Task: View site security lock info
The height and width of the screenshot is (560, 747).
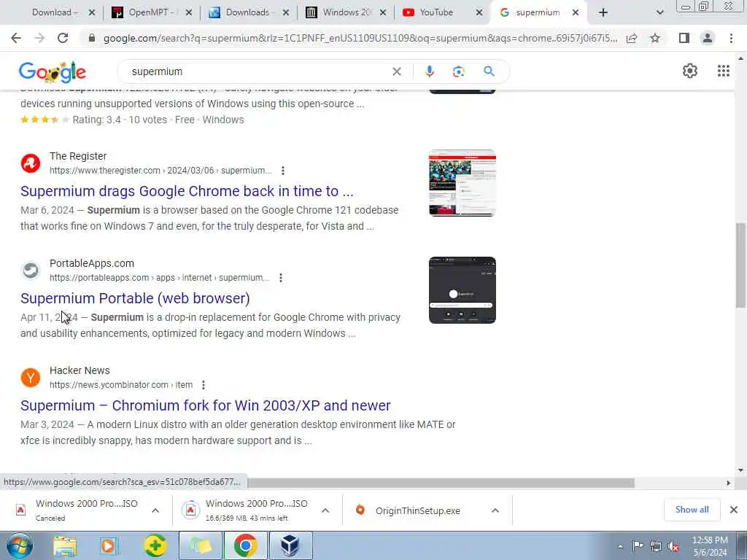Action: pos(92,38)
